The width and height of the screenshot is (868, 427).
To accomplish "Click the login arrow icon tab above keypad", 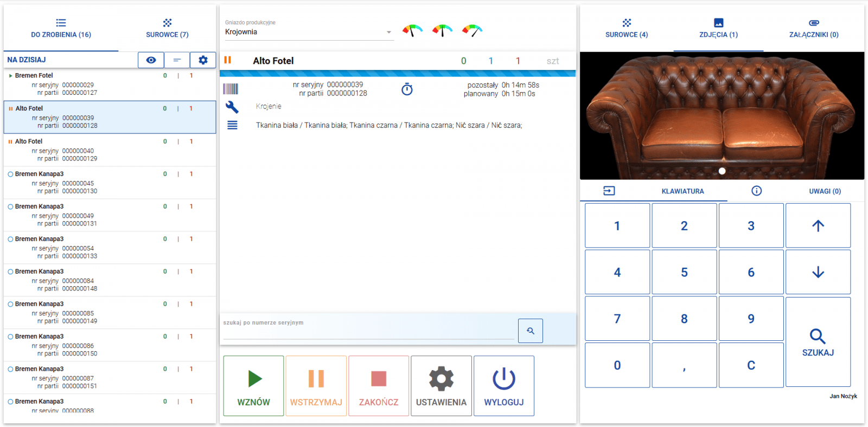I will [609, 191].
